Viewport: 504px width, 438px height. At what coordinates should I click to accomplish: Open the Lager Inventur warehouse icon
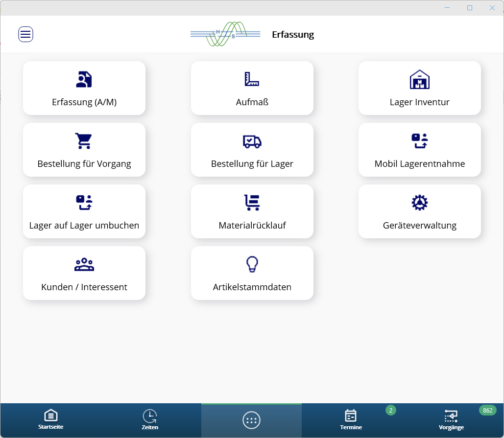(x=419, y=79)
